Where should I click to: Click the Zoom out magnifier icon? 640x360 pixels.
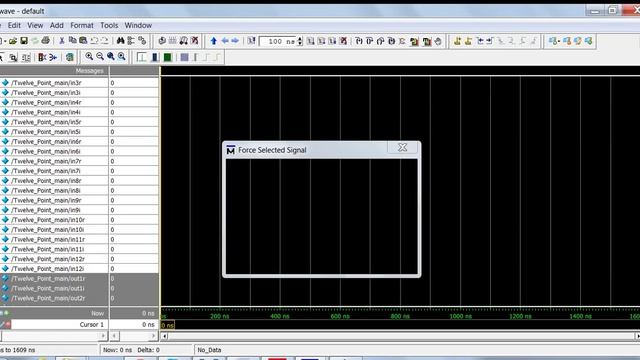100,57
